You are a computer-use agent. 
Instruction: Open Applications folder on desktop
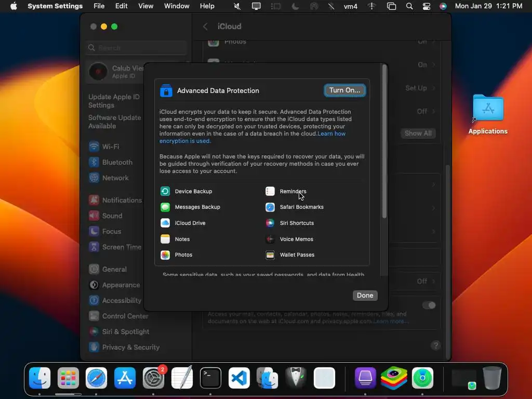[x=488, y=114]
